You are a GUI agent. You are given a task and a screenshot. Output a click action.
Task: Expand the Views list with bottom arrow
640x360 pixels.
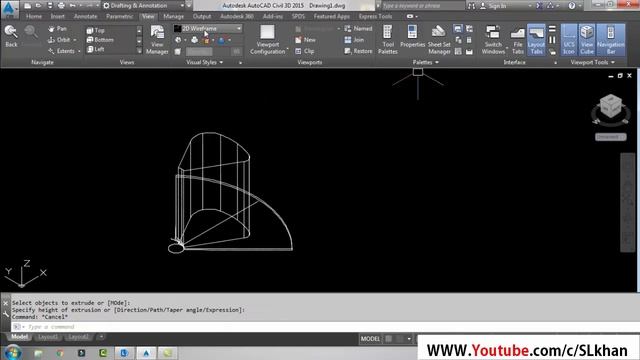139,51
